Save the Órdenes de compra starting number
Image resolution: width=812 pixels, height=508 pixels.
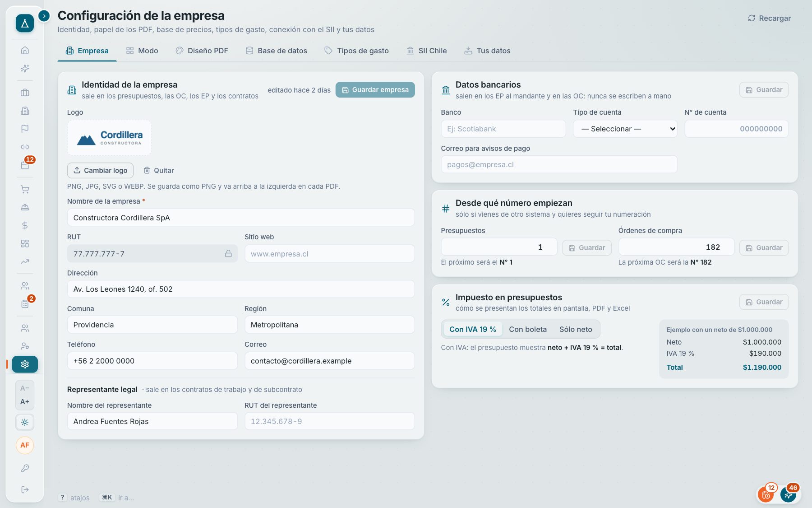point(764,248)
